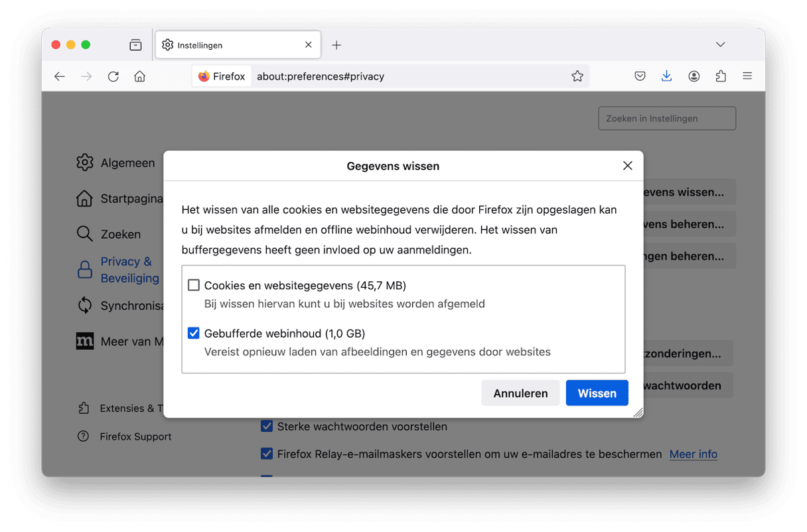Click the background 'gevens wissen...' button
This screenshot has height=532, width=807.
(x=690, y=192)
